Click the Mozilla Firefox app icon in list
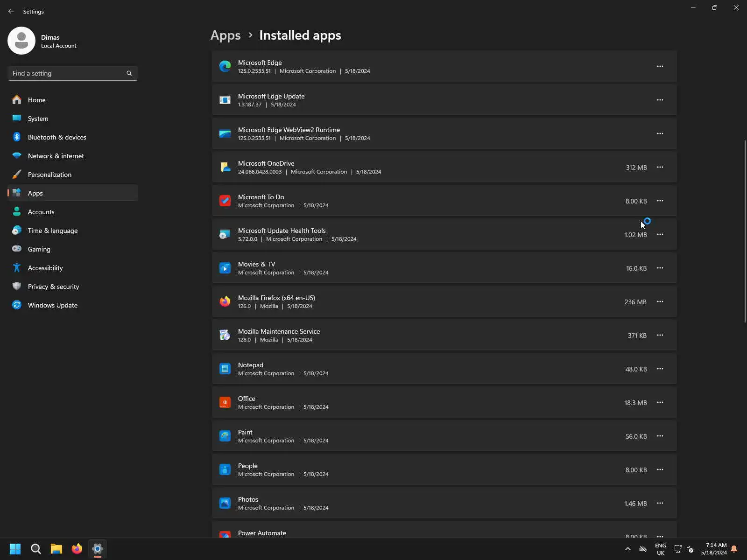 point(225,301)
